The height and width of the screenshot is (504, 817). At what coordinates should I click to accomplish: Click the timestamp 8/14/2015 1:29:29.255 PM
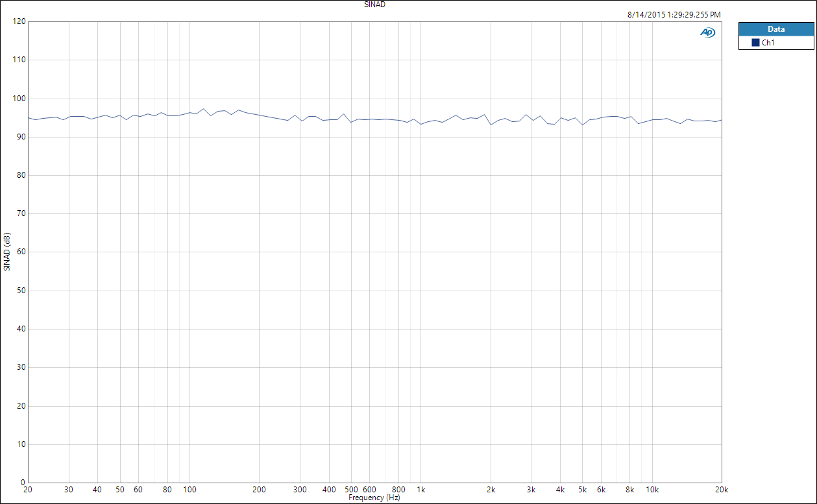(674, 14)
